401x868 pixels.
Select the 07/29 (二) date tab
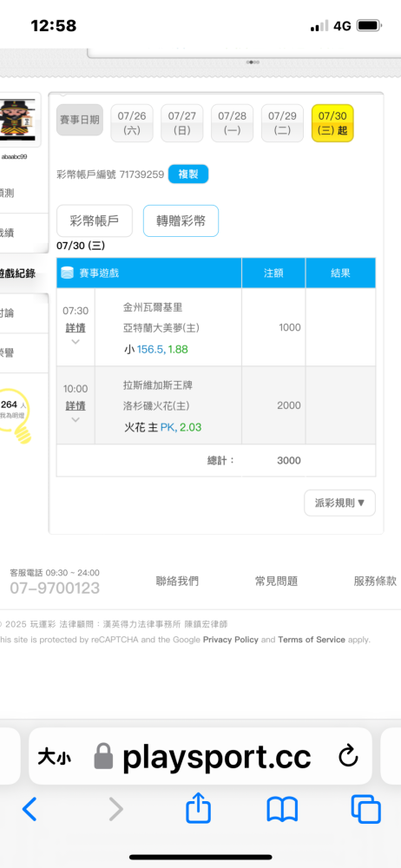point(282,123)
